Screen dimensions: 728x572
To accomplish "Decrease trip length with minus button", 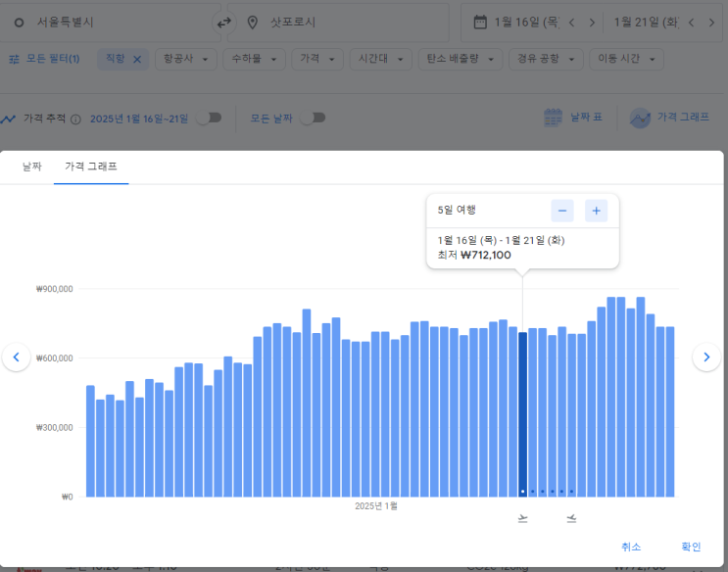I will tap(562, 210).
